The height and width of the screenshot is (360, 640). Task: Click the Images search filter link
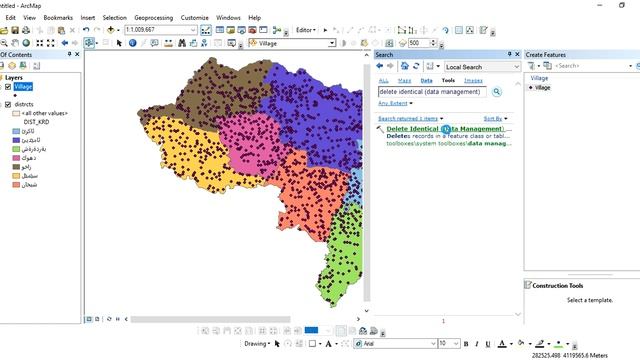tap(473, 80)
